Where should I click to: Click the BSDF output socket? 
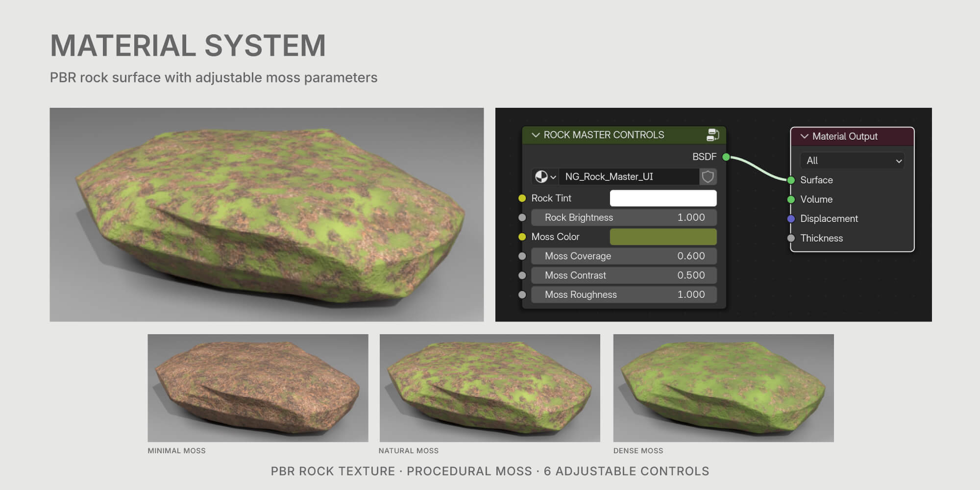coord(726,157)
